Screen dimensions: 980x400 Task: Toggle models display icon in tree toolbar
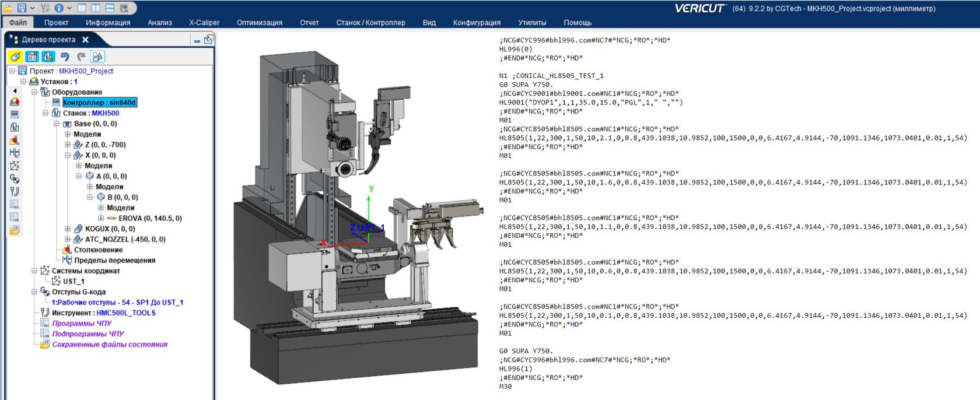[x=97, y=57]
